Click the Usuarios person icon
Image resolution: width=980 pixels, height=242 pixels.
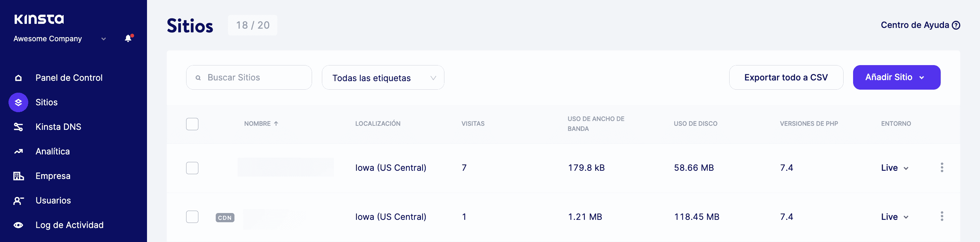click(x=18, y=200)
